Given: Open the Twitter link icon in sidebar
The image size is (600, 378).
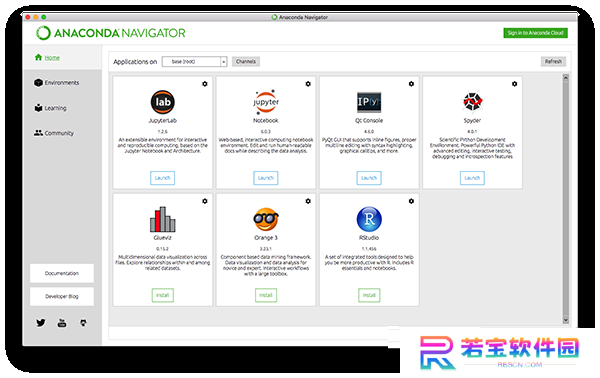Looking at the screenshot, I should (x=41, y=323).
